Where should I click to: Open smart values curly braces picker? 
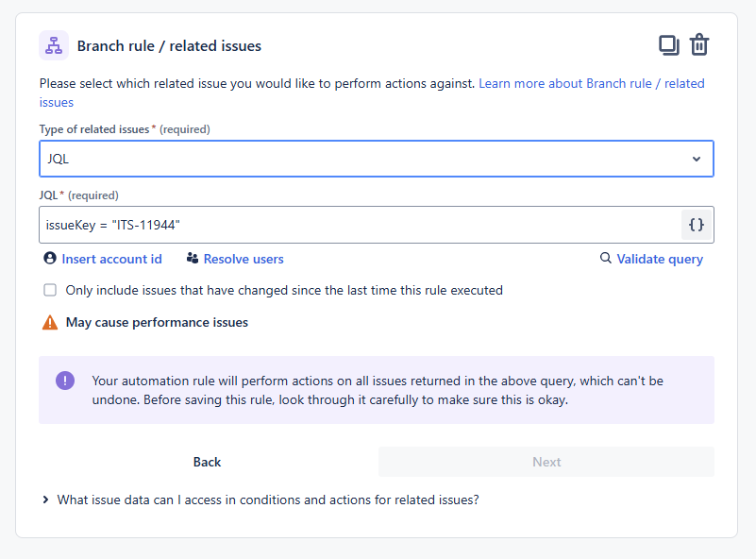[697, 225]
